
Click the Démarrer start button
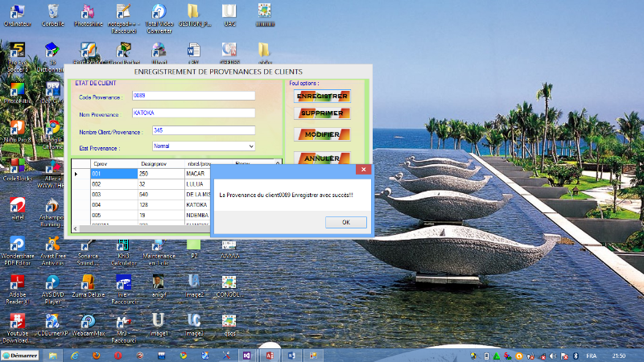click(x=21, y=355)
